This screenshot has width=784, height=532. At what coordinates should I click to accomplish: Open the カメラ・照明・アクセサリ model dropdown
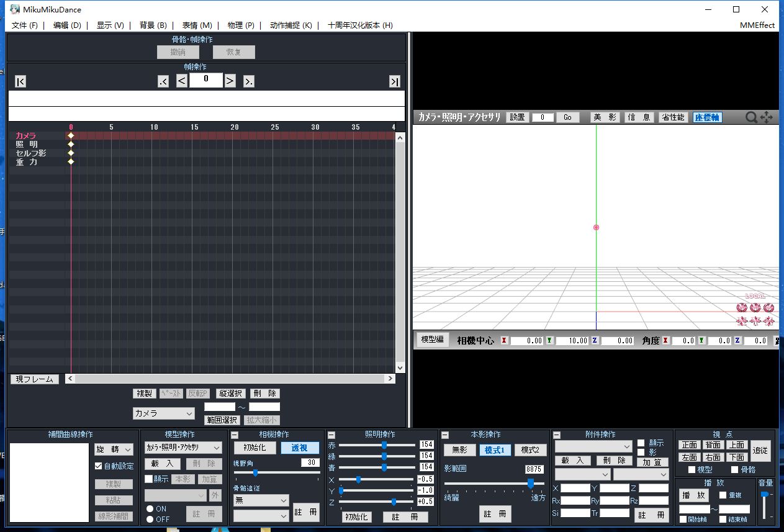183,448
